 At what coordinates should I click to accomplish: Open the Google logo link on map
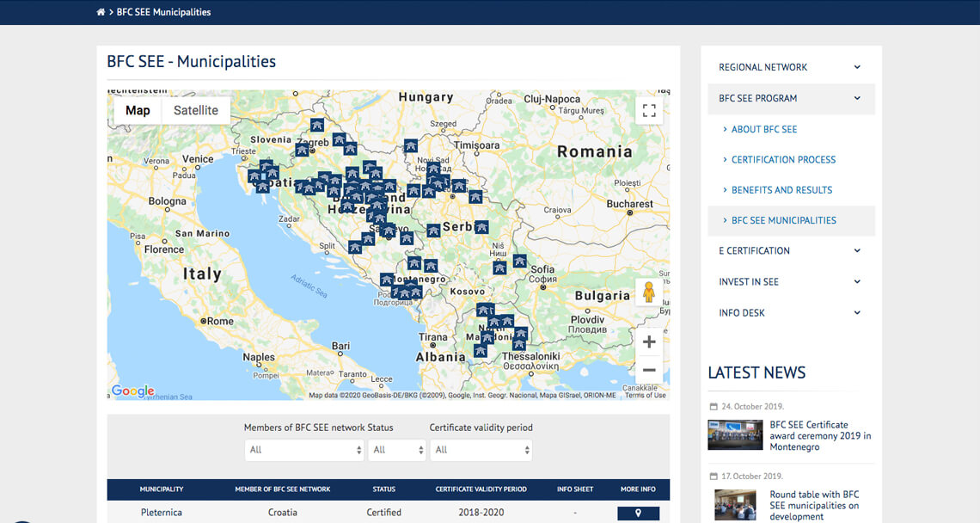coord(132,391)
